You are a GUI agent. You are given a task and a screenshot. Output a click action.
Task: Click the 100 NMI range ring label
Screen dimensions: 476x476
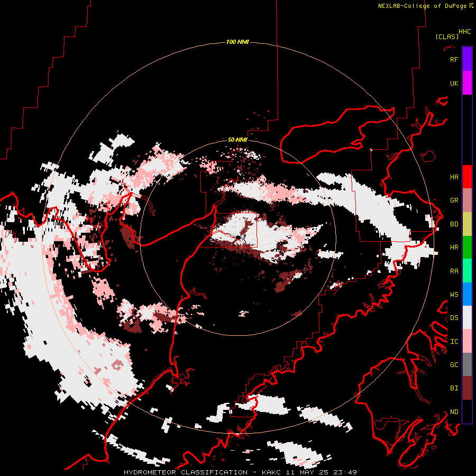[237, 42]
